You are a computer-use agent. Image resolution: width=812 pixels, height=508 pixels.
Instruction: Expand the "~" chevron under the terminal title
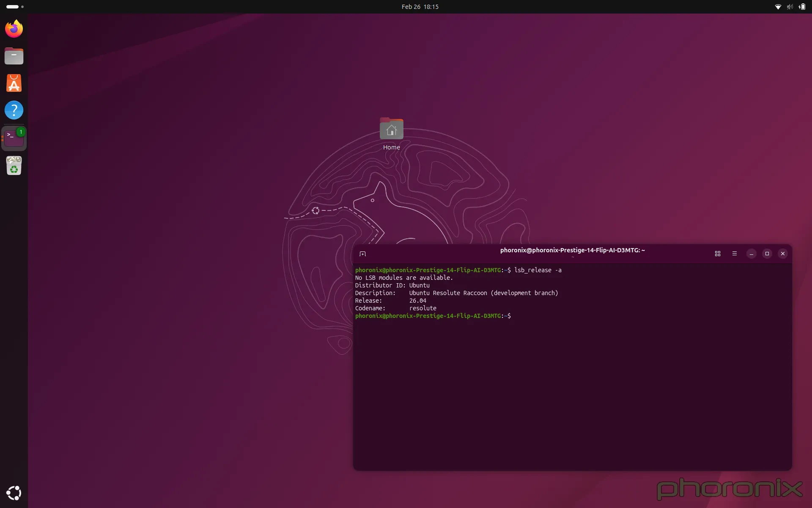pyautogui.click(x=573, y=257)
